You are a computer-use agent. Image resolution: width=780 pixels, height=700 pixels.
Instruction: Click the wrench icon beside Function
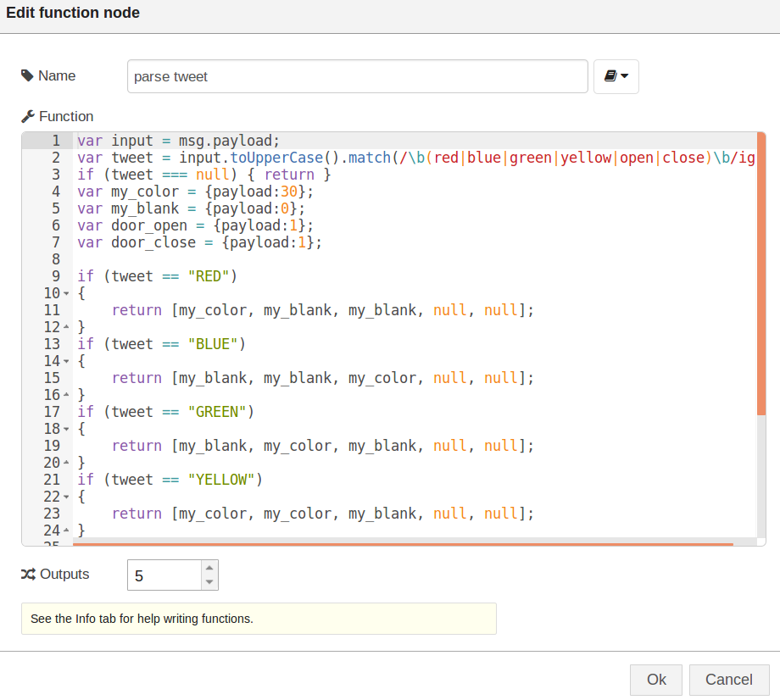click(x=28, y=117)
